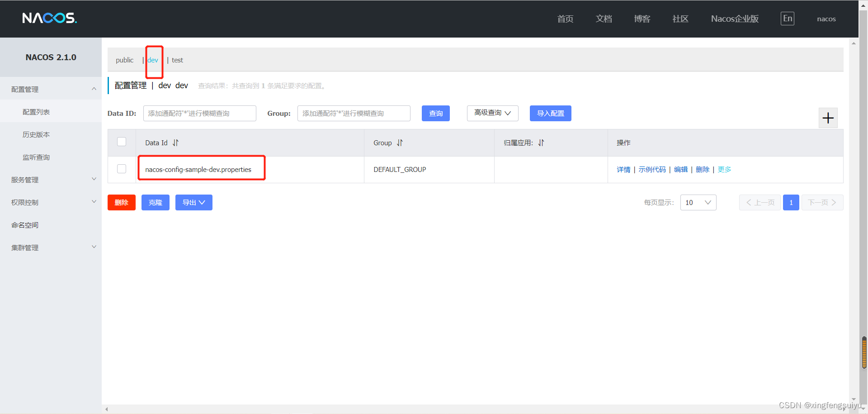Sort by Group column arrows
Image resolution: width=868 pixels, height=414 pixels.
[400, 143]
